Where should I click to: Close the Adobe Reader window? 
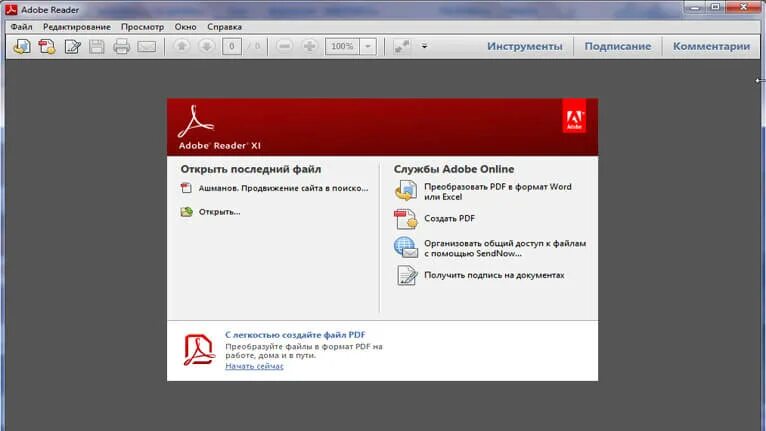pos(743,7)
